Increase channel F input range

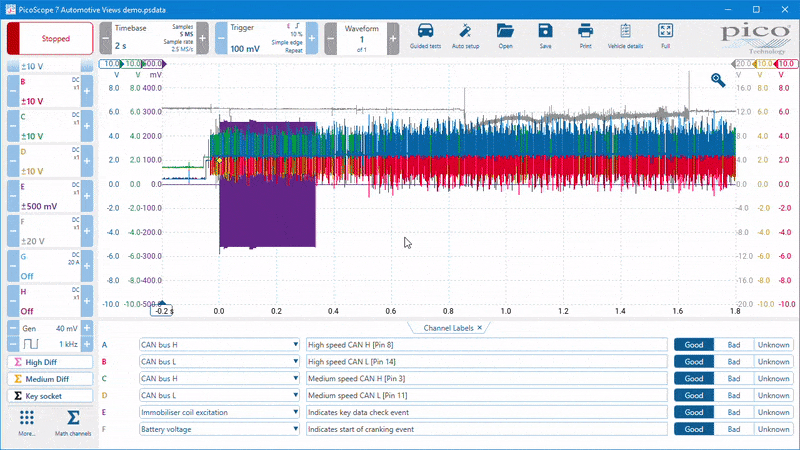pyautogui.click(x=87, y=231)
